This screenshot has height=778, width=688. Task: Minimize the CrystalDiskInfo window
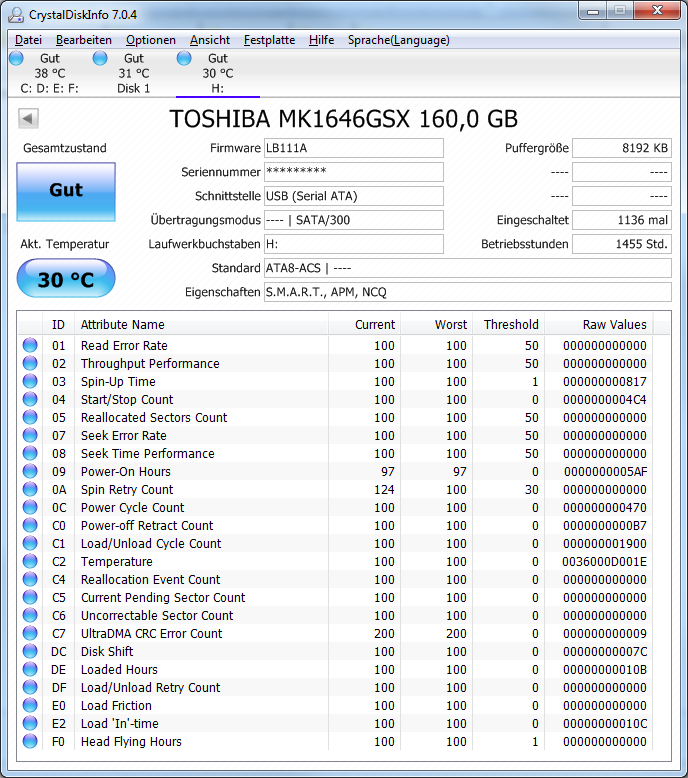(x=592, y=10)
